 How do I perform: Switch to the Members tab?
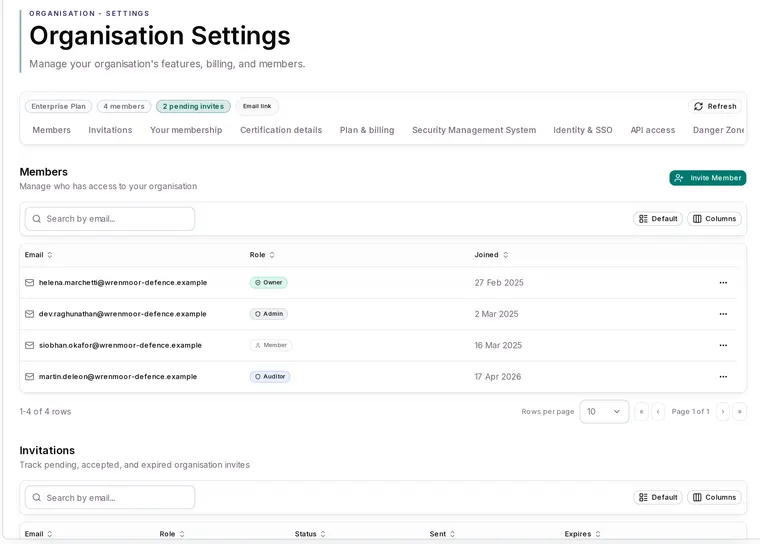pyautogui.click(x=51, y=130)
